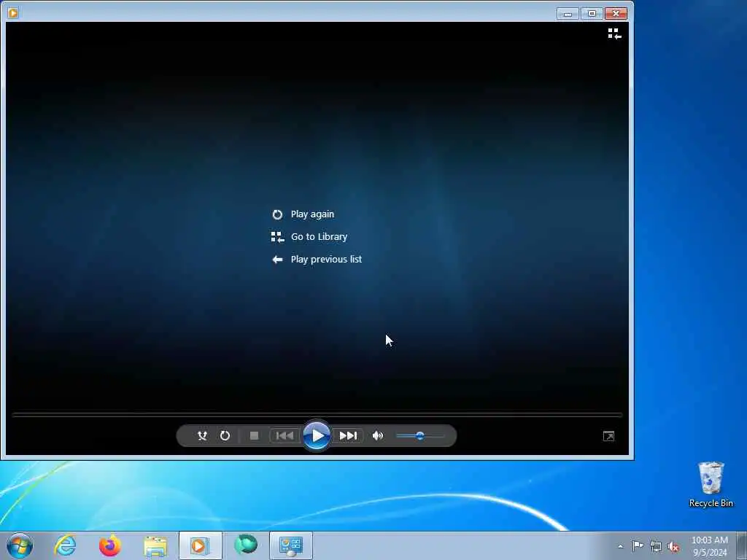
Task: Close the Media Player window
Action: tap(616, 13)
